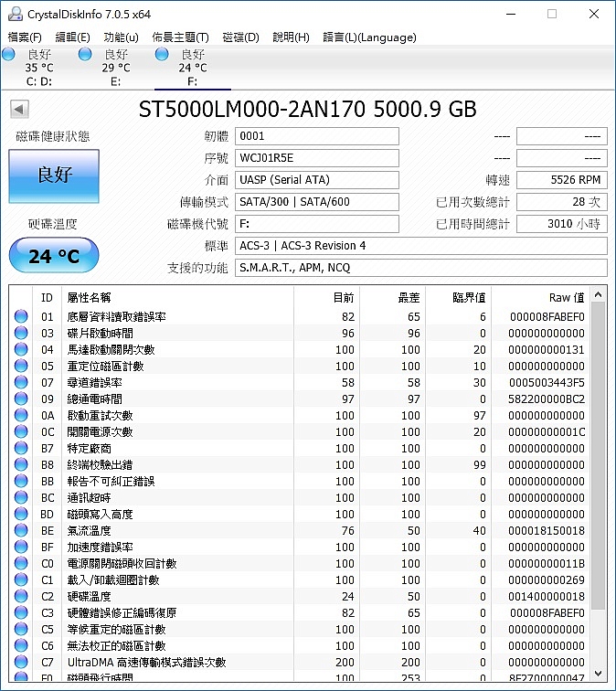This screenshot has height=691, width=616.
Task: Click the features field S.M.A.R.T., APM, NCQ
Action: [x=420, y=268]
